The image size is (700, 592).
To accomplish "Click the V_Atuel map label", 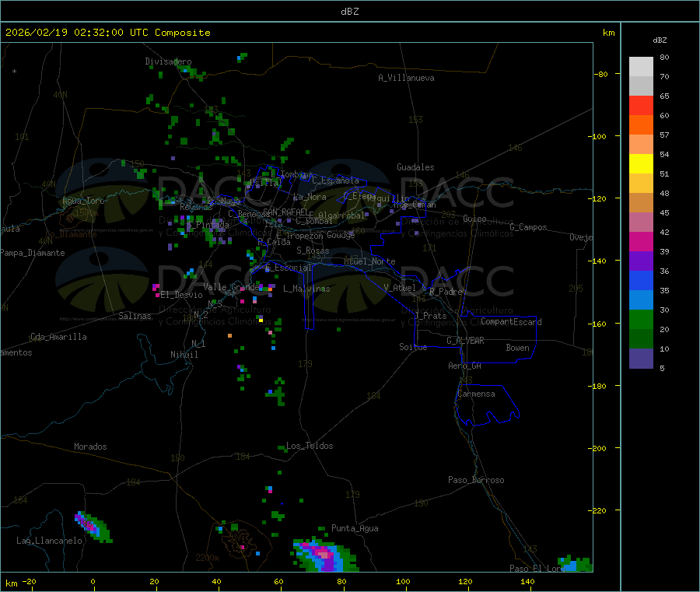I will [x=400, y=288].
